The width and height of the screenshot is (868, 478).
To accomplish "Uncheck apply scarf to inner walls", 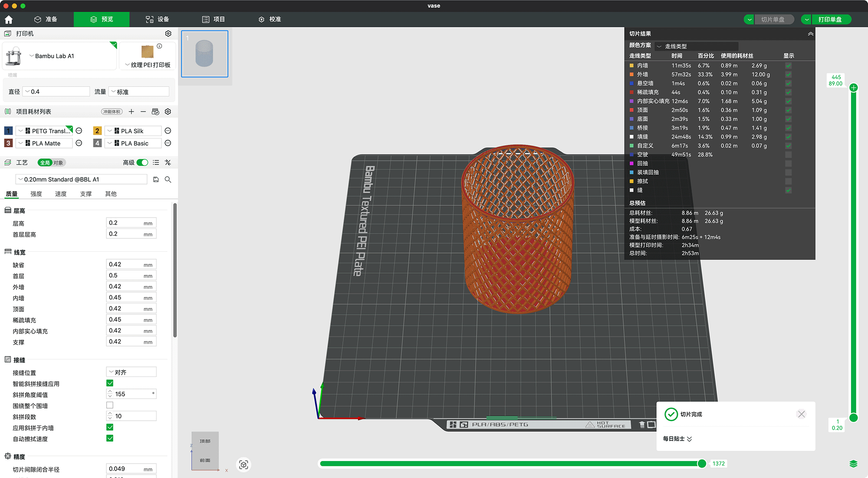I will [x=110, y=427].
